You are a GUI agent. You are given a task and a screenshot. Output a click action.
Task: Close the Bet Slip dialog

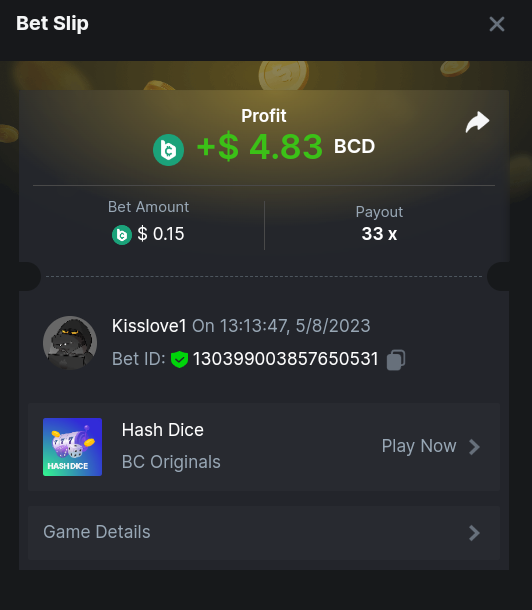(497, 24)
